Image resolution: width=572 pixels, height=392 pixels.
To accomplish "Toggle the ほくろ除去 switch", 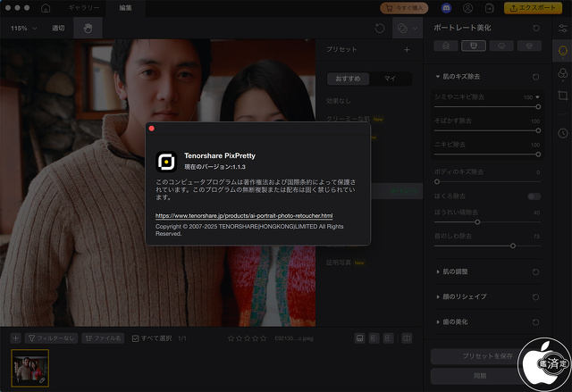I will point(534,196).
